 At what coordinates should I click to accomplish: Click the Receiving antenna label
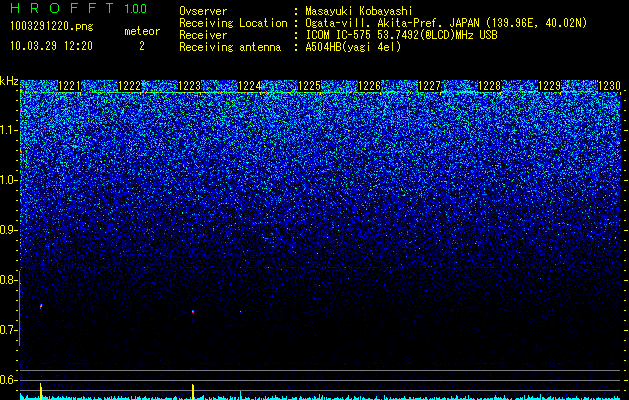[x=230, y=47]
